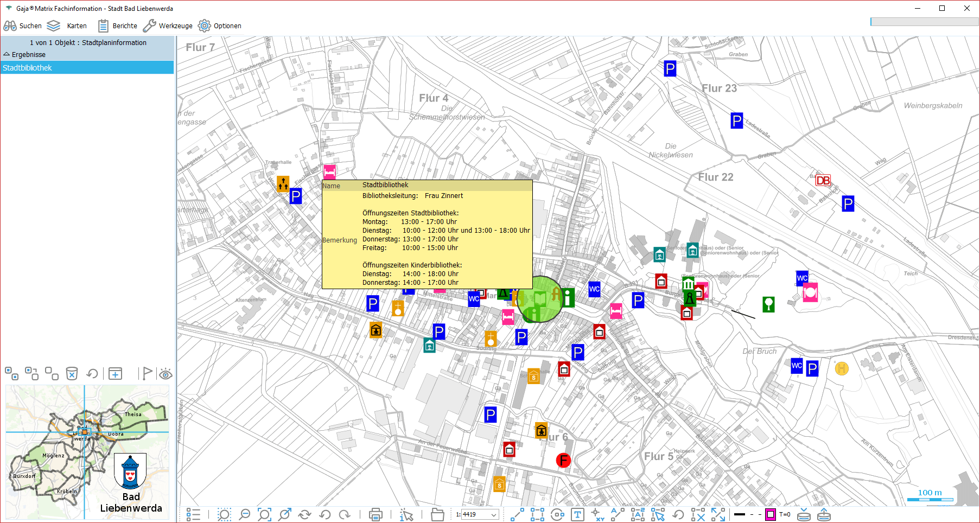
Task: Open the map scale dropdown
Action: tap(493, 514)
